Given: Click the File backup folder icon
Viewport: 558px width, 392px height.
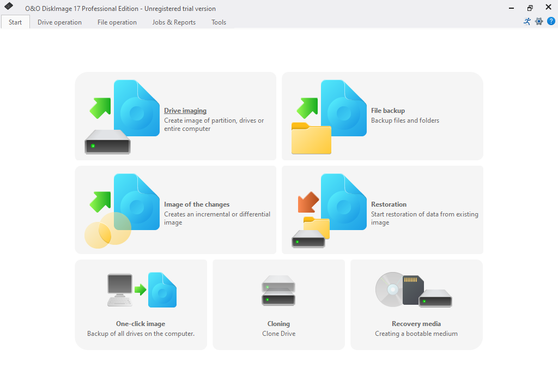Looking at the screenshot, I should click(x=329, y=117).
